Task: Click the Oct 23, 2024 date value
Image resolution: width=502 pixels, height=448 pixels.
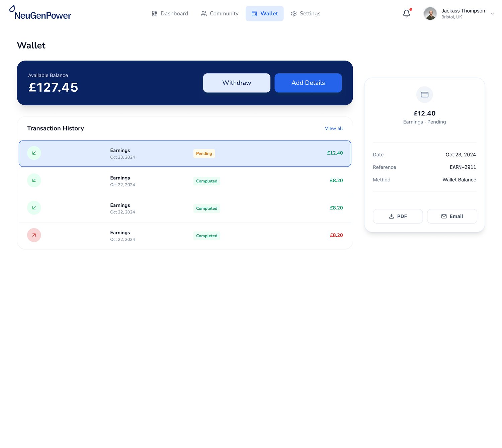Action: coord(461,155)
